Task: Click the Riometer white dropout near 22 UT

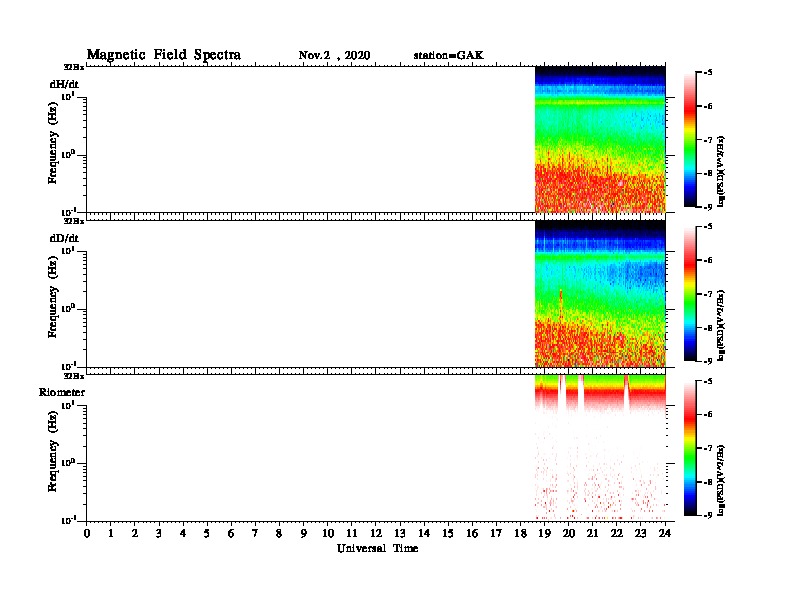Action: 626,393
